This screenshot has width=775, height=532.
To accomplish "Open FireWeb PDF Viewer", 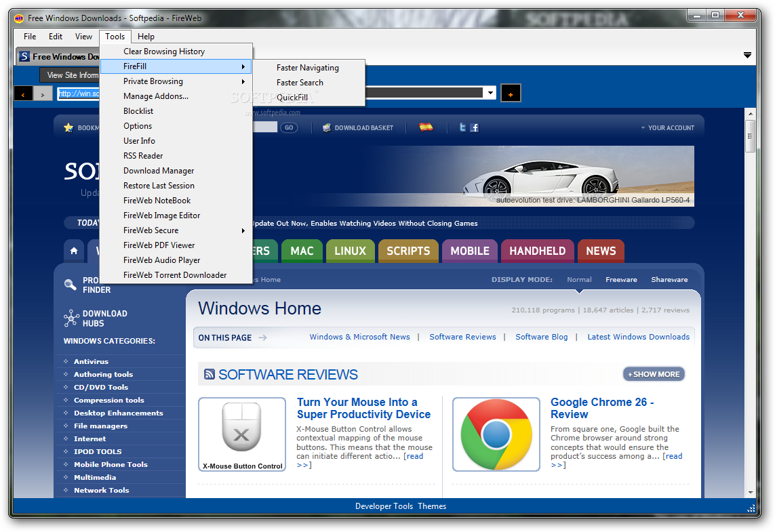I will coord(176,245).
